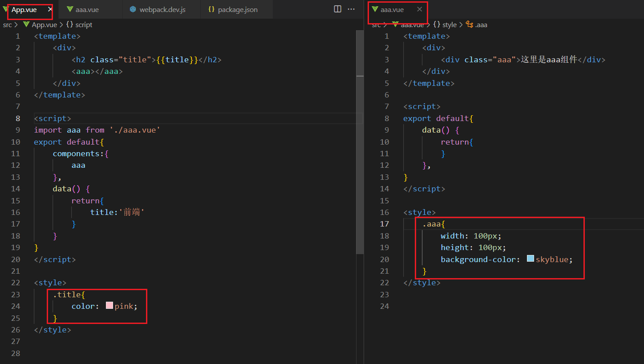Image resolution: width=644 pixels, height=364 pixels.
Task: Click data() on line 14 of App.vue
Action: pyautogui.click(x=67, y=189)
